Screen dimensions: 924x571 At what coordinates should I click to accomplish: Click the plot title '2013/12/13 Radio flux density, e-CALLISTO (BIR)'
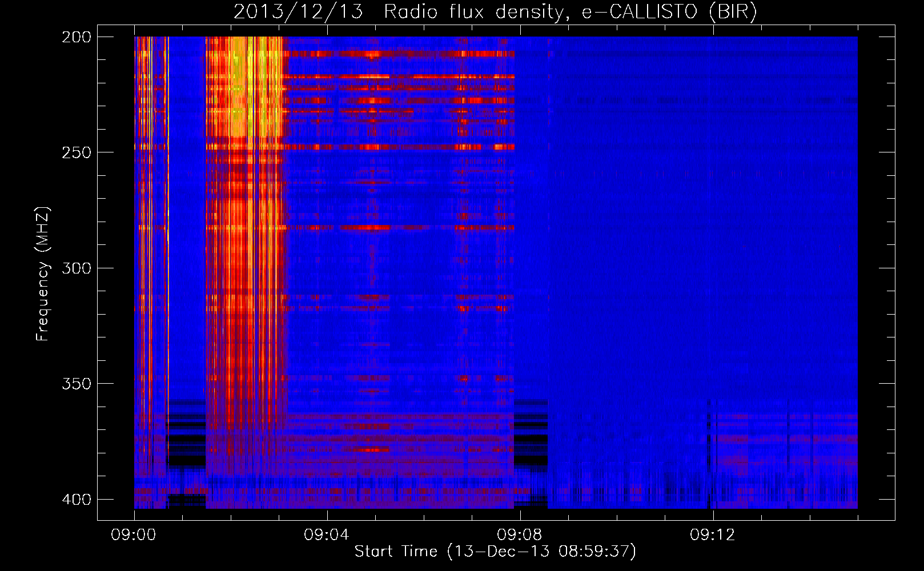[x=495, y=12]
